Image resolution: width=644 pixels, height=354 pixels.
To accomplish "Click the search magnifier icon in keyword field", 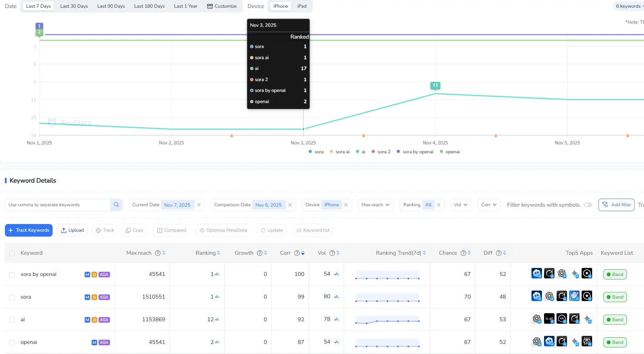I will (116, 205).
